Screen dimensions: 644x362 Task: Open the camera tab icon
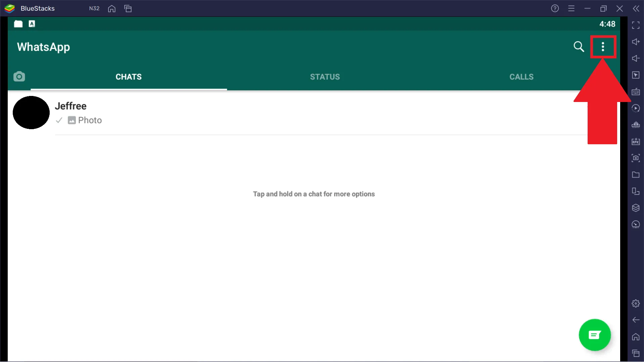click(19, 76)
